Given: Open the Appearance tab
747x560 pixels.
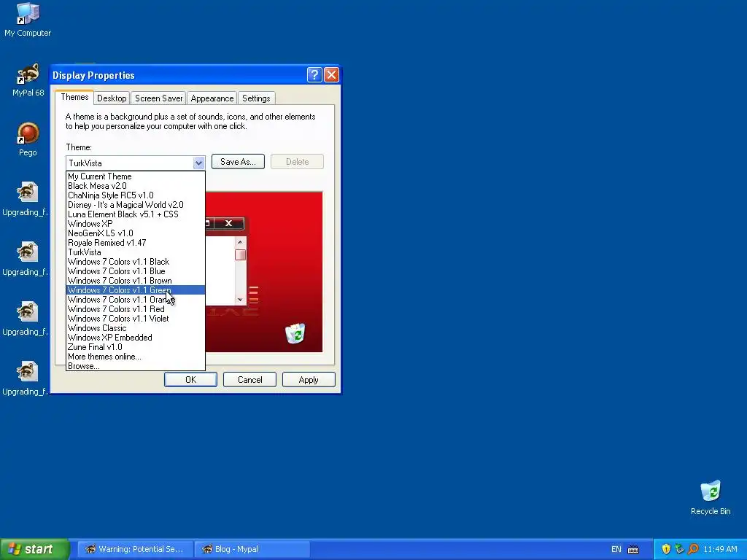Looking at the screenshot, I should [x=212, y=98].
